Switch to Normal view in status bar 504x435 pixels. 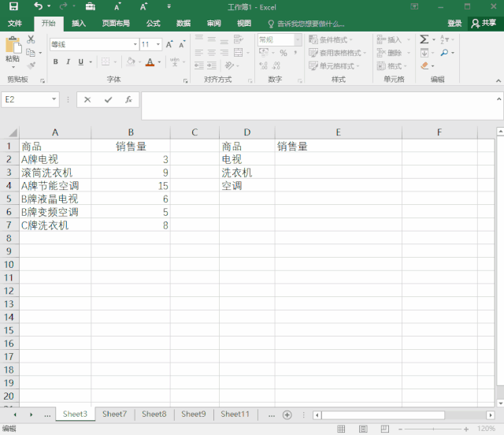pos(341,429)
